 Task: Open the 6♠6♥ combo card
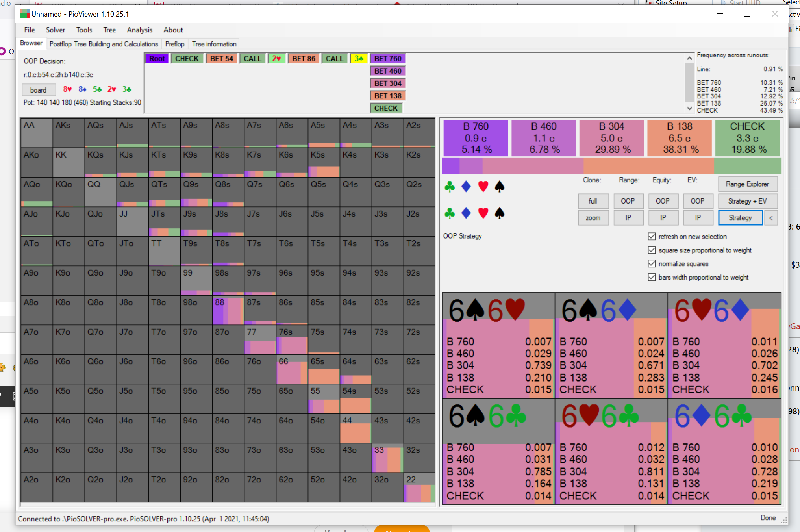pos(498,345)
